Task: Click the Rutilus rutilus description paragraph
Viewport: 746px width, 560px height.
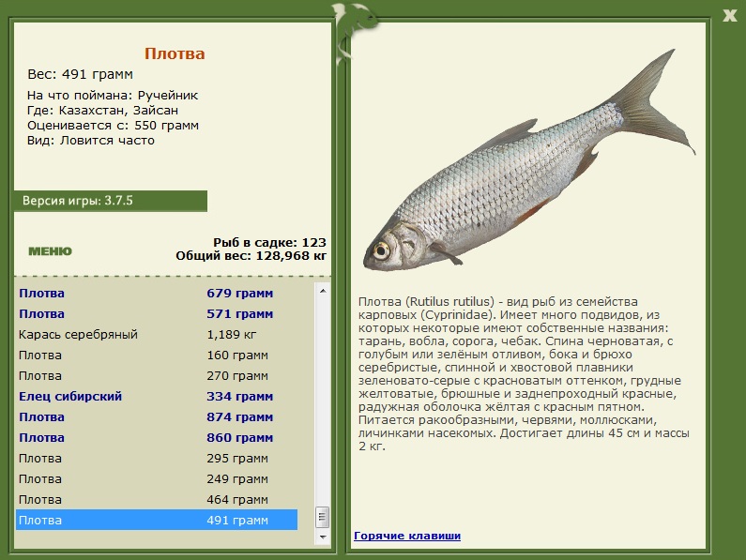Action: click(524, 374)
